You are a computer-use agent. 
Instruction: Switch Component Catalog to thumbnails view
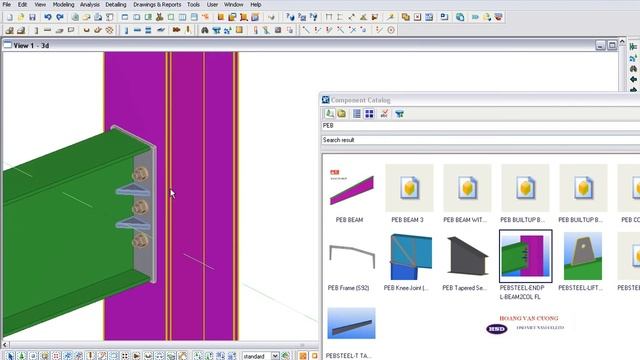pos(369,114)
